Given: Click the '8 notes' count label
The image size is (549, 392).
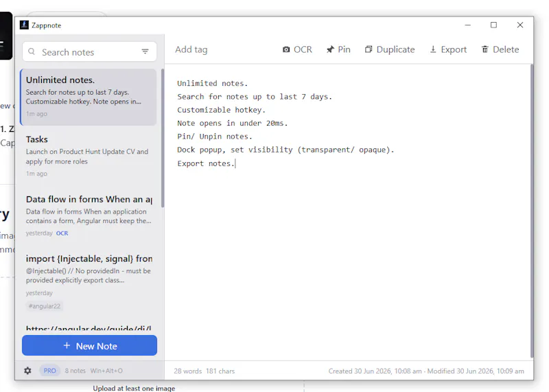Looking at the screenshot, I should point(75,371).
